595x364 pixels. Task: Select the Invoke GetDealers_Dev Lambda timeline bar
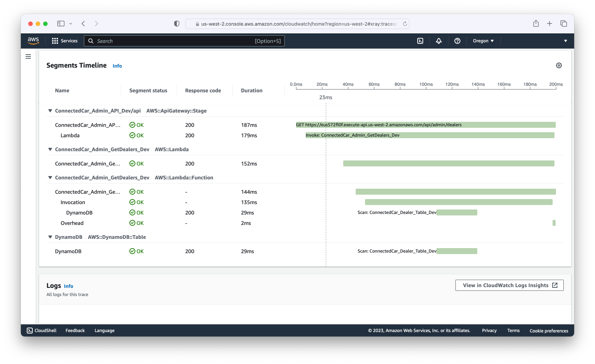[x=430, y=135]
